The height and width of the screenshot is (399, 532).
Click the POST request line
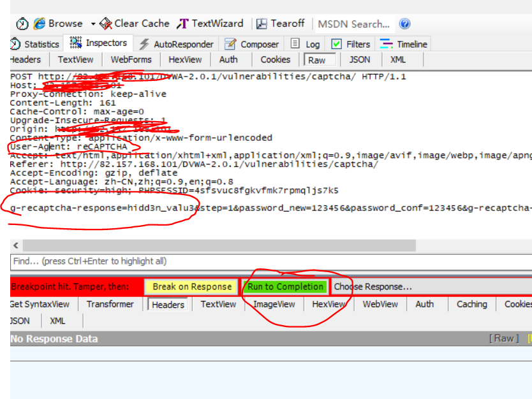tap(208, 77)
